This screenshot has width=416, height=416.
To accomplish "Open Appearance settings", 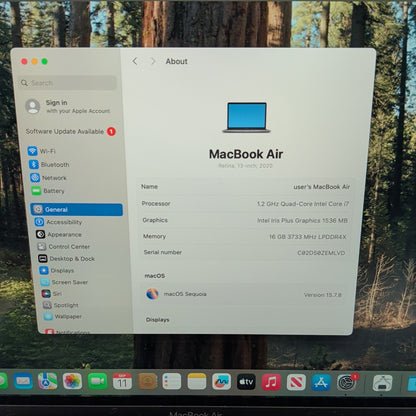I will [59, 234].
